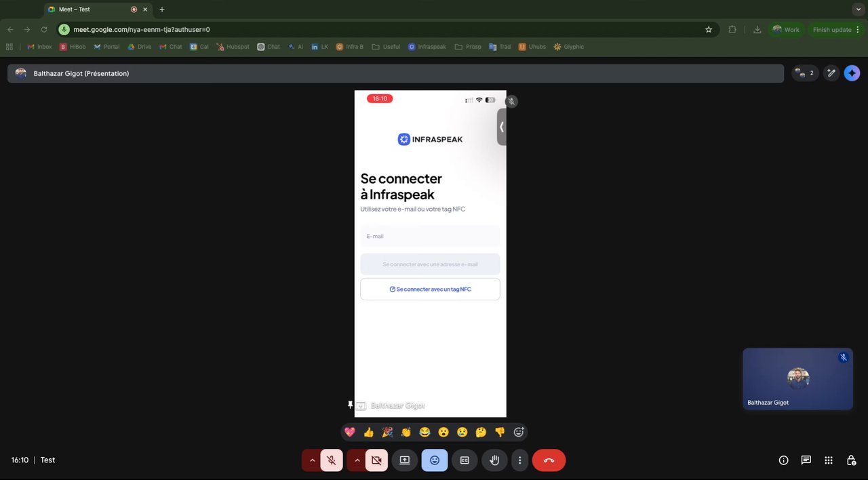Open the more emoji reactions picker

pos(519,432)
